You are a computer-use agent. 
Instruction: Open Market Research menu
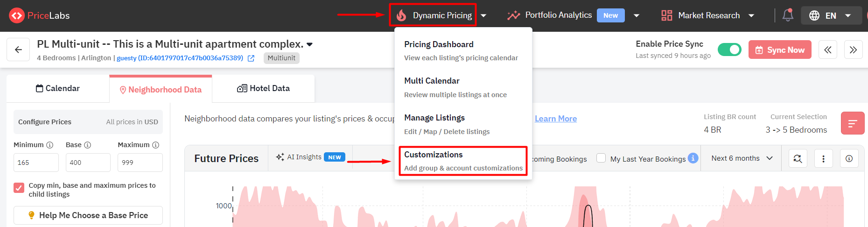pos(700,15)
